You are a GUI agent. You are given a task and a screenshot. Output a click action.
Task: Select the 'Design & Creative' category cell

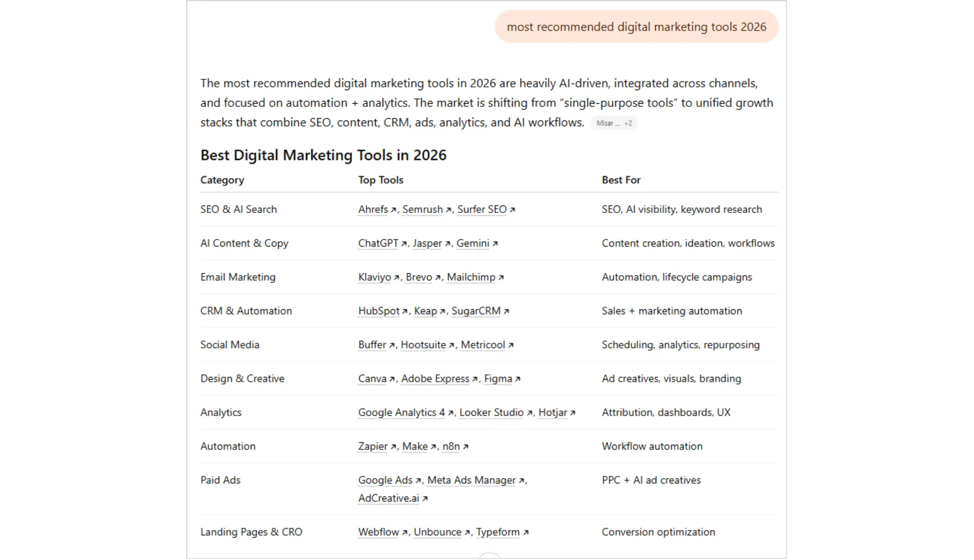click(x=242, y=379)
